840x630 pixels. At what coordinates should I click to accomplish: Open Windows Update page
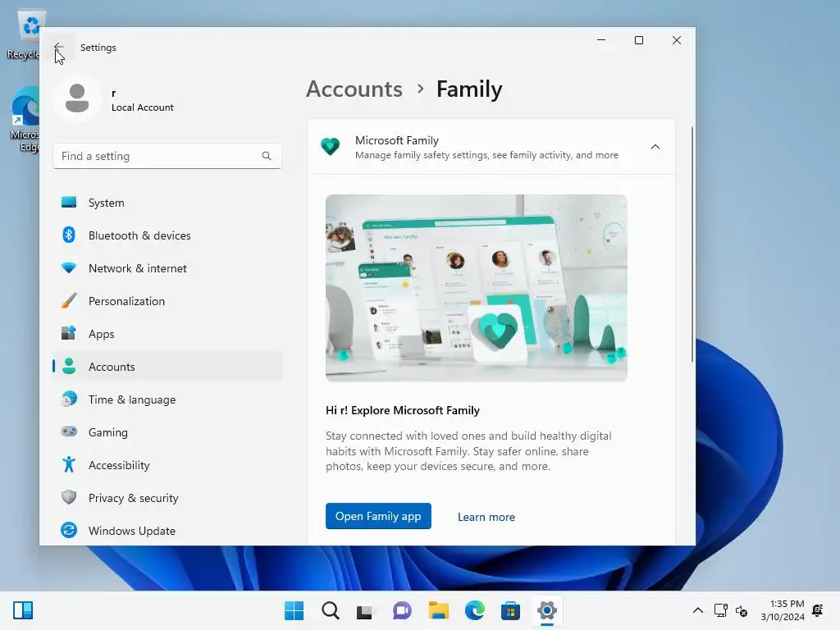tap(167, 531)
